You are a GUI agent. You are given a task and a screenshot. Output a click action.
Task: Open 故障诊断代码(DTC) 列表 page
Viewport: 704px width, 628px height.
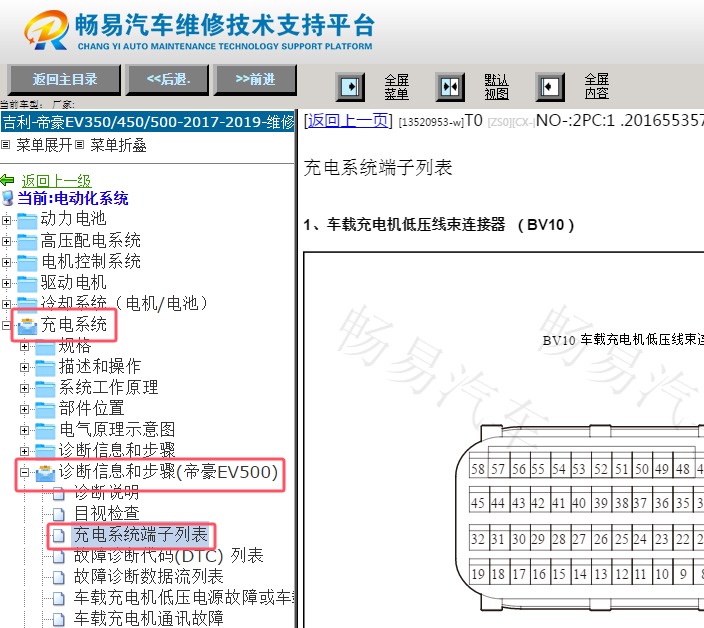pos(168,556)
